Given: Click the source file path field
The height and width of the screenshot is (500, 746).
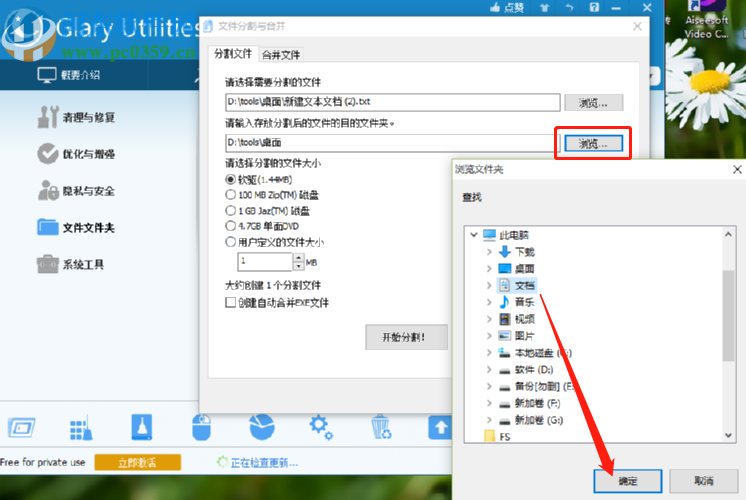Looking at the screenshot, I should point(393,102).
